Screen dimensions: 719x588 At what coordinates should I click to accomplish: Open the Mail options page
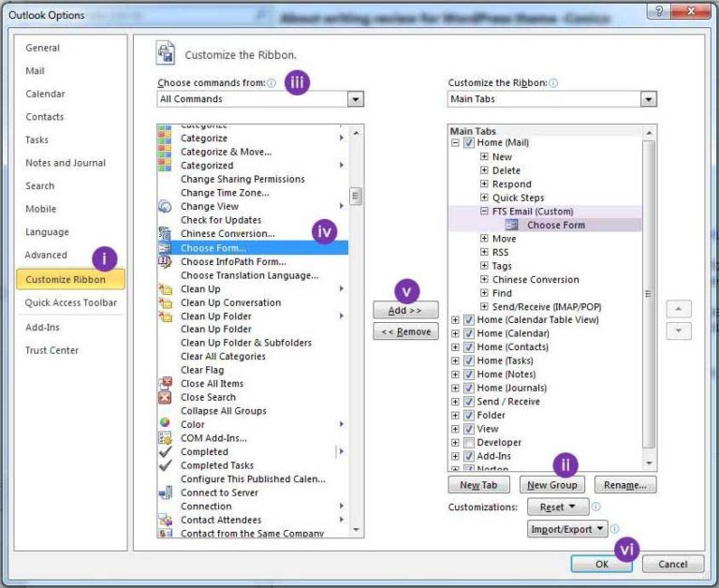click(x=35, y=70)
